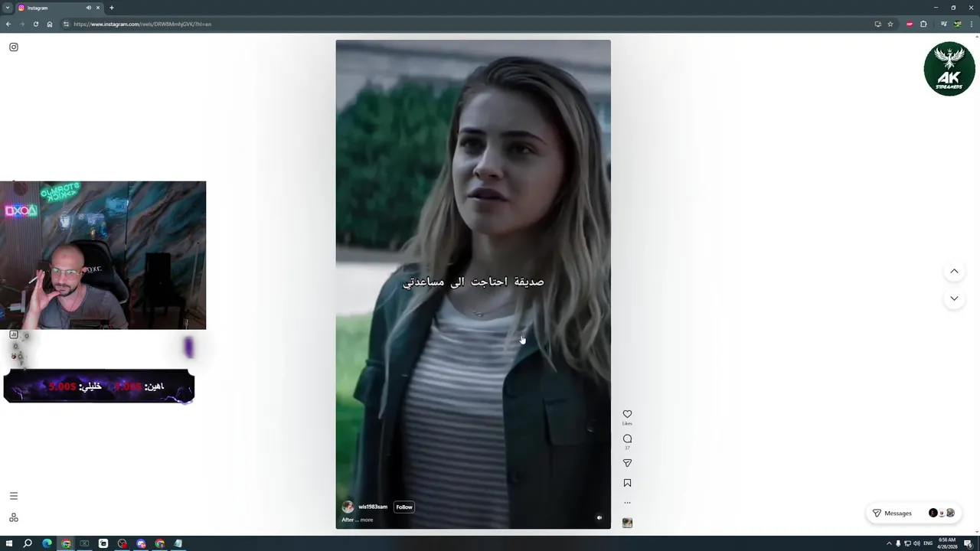The height and width of the screenshot is (551, 980).
Task: Go to browser home page
Action: pos(50,24)
